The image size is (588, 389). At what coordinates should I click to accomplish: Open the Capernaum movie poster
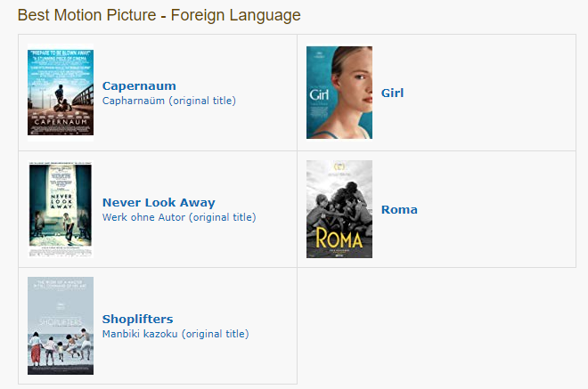tap(61, 93)
